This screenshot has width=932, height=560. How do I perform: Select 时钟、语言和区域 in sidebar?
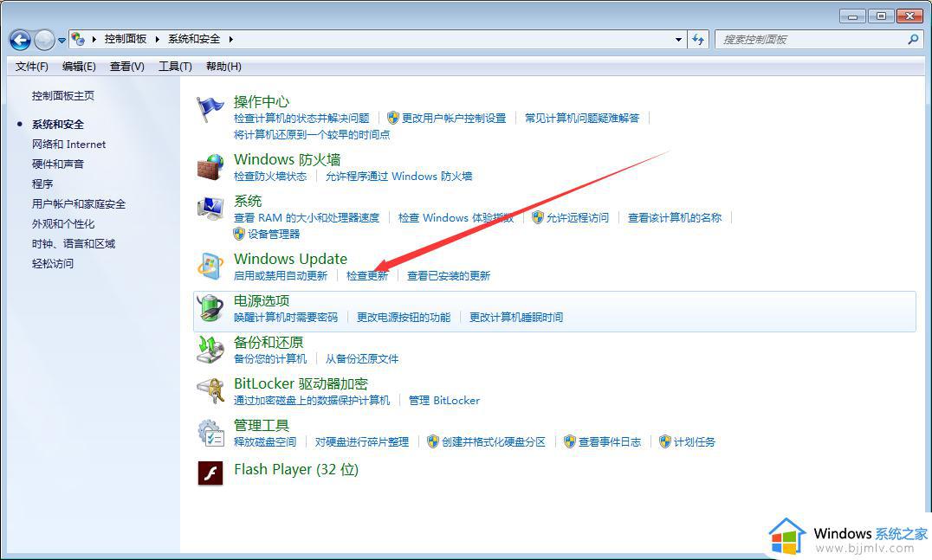(x=74, y=243)
